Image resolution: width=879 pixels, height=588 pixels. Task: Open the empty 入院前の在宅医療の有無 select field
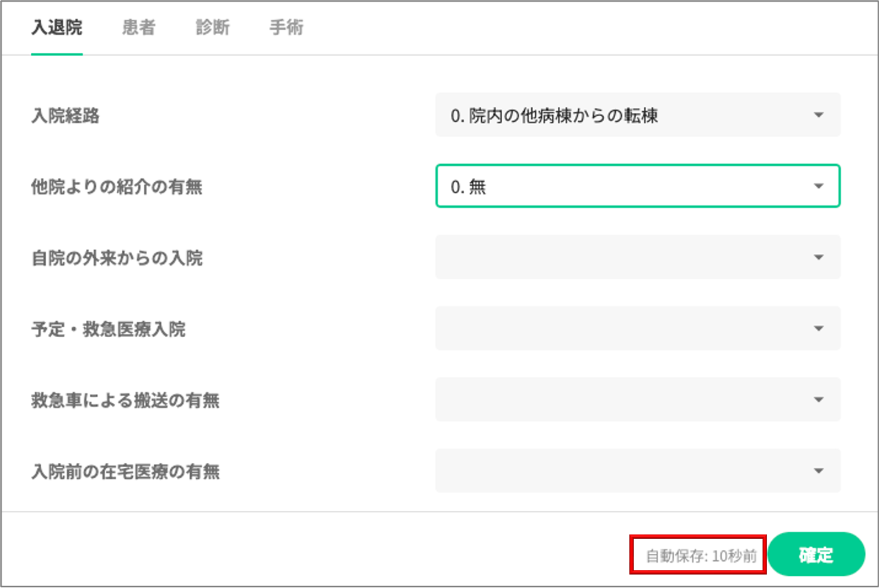tap(615, 471)
